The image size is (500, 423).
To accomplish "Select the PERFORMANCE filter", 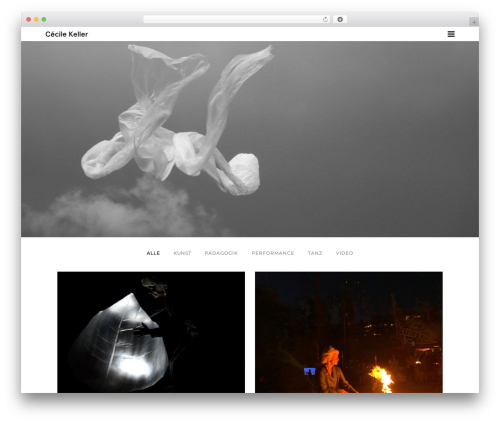I will tap(273, 253).
